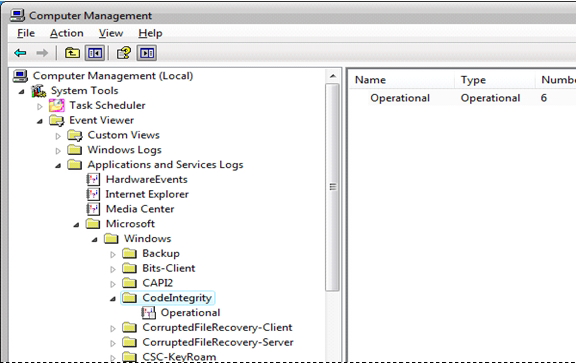Select the Event Viewer label
Image resolution: width=576 pixels, height=364 pixels.
point(101,120)
